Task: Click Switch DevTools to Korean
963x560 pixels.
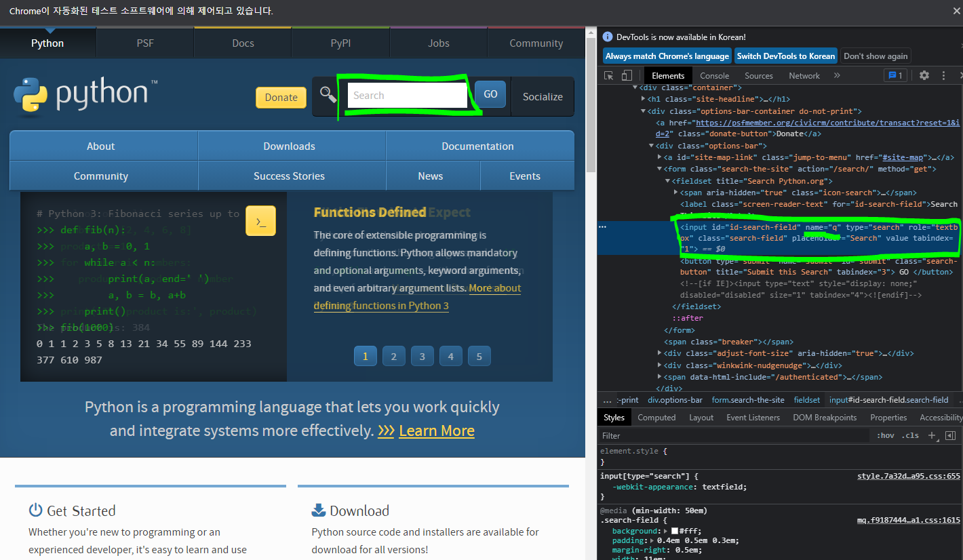Action: [786, 56]
